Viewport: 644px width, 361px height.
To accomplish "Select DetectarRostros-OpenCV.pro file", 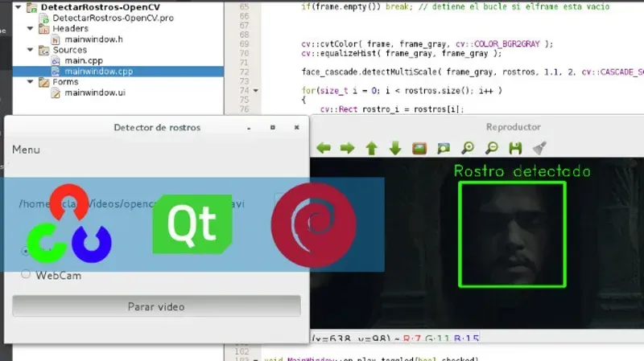I will click(113, 18).
